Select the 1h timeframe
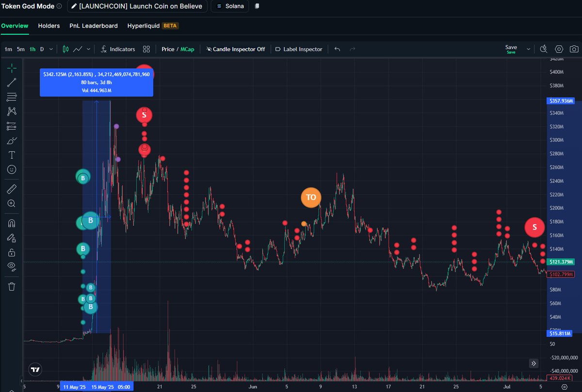582x392 pixels. coord(32,49)
